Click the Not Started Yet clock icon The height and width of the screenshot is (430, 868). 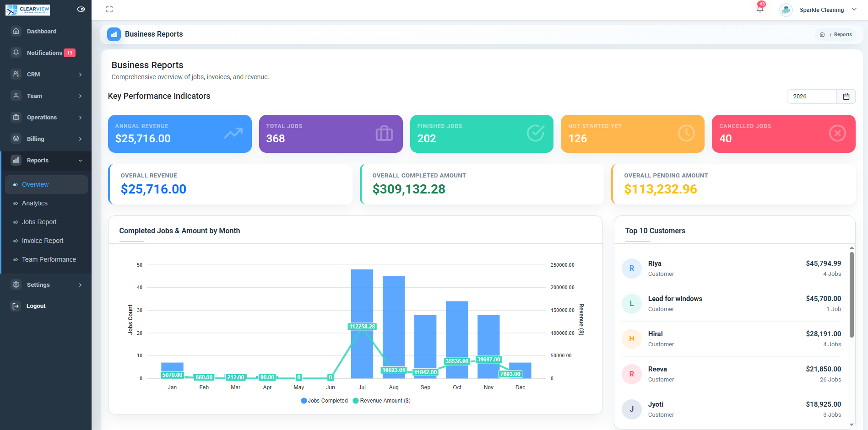(686, 133)
